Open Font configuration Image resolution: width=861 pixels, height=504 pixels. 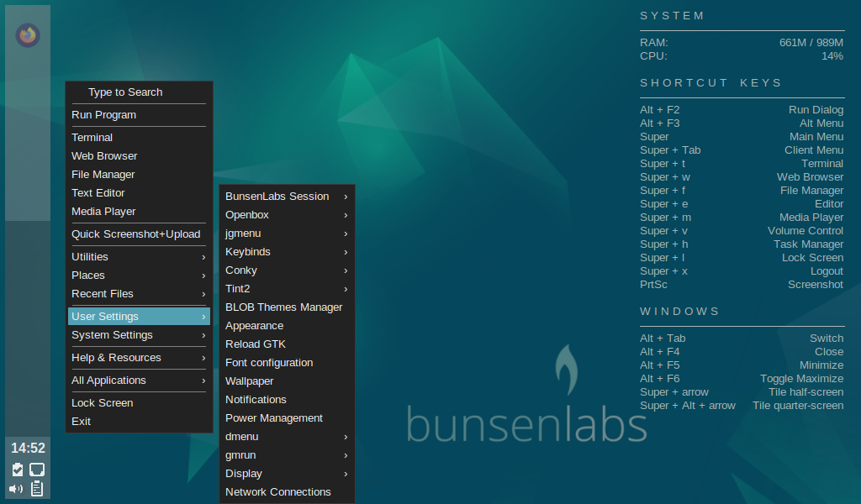point(287,363)
